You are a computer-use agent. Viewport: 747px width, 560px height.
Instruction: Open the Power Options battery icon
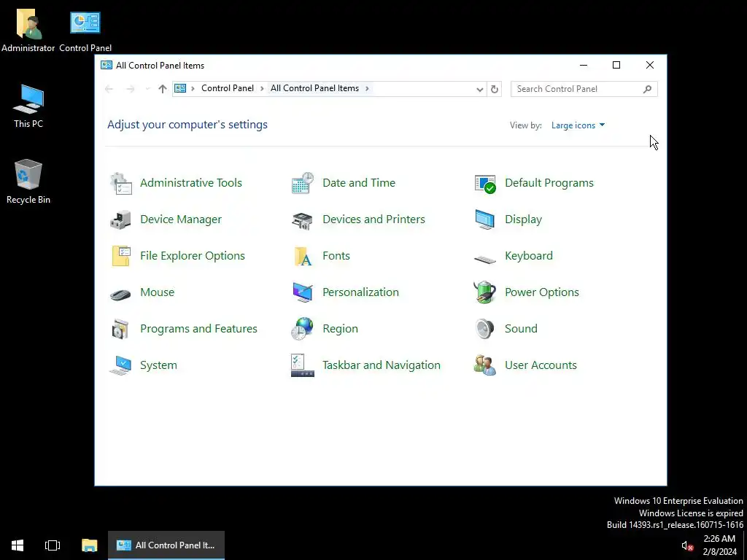tap(485, 292)
